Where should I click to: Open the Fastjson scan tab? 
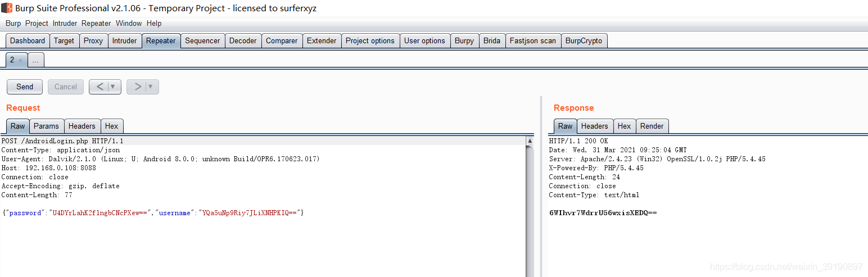(x=533, y=40)
